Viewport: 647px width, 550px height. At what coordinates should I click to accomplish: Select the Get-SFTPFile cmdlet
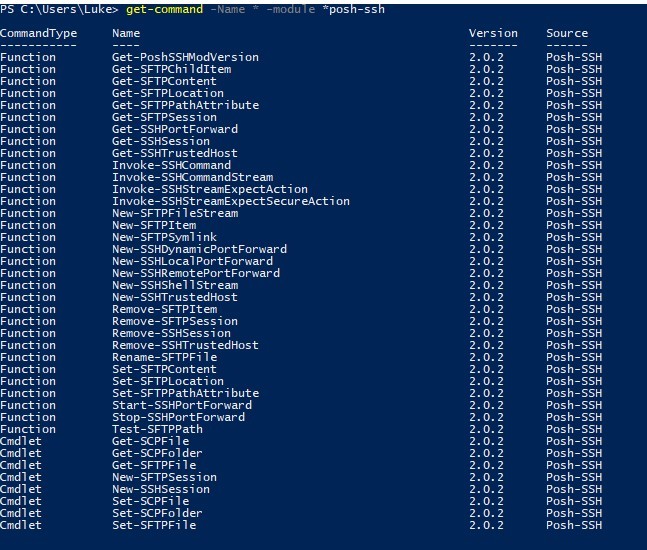(153, 465)
